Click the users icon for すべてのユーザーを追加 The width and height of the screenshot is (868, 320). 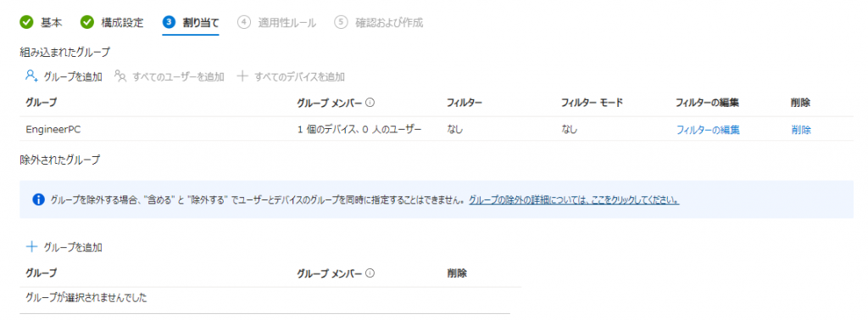pyautogui.click(x=120, y=76)
